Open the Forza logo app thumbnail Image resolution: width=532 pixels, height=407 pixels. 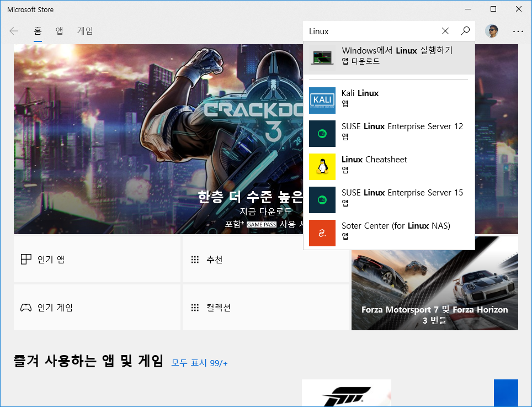pyautogui.click(x=347, y=393)
